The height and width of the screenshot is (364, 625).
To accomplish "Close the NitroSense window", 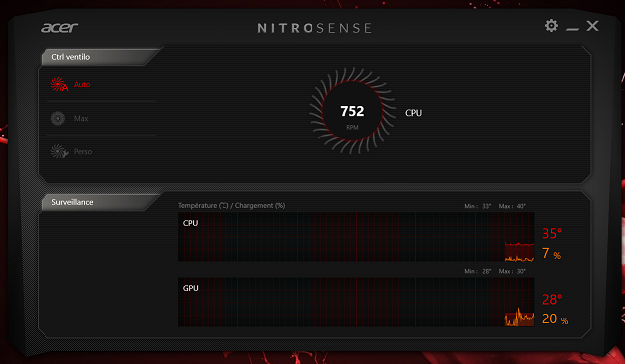I will [592, 26].
